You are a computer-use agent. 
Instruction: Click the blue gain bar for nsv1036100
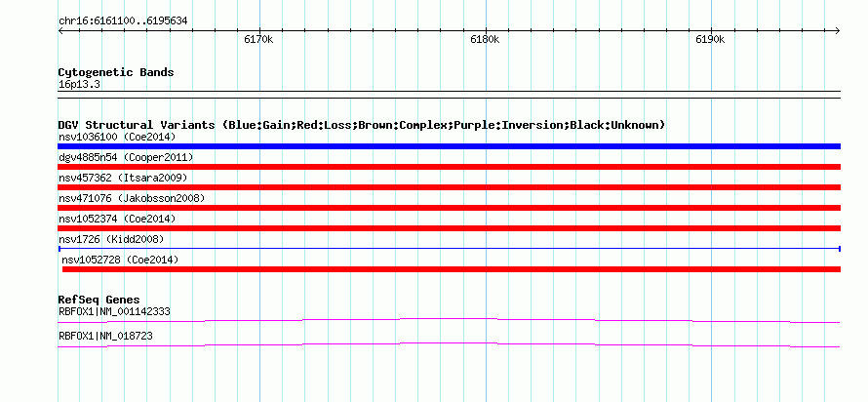[449, 146]
